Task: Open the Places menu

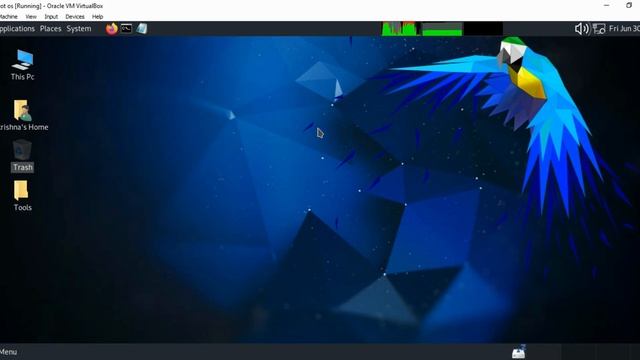Action: 51,29
